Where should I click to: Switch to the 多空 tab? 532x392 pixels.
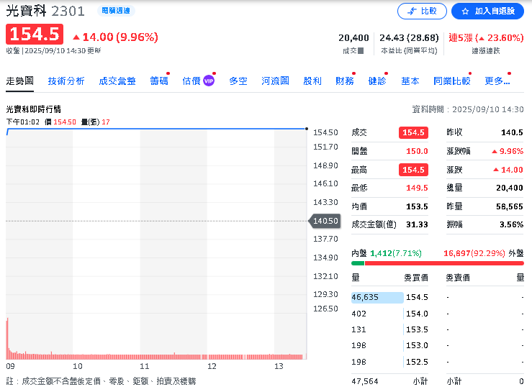(238, 81)
